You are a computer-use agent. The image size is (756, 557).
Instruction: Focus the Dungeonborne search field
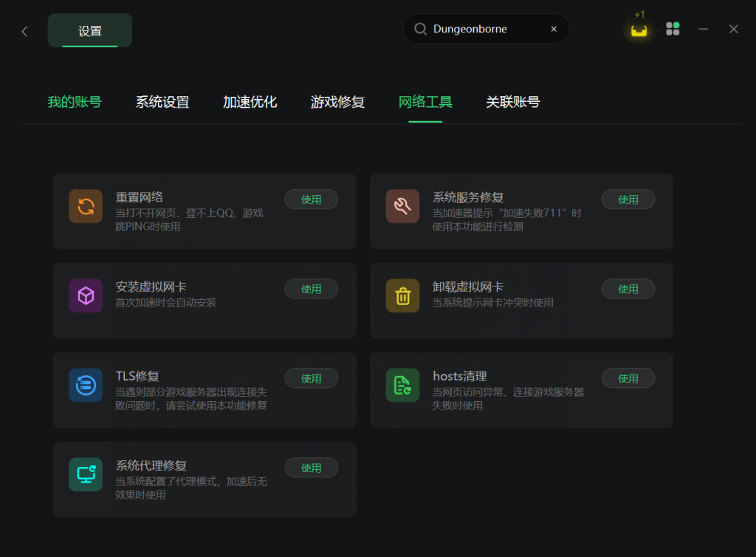click(486, 29)
